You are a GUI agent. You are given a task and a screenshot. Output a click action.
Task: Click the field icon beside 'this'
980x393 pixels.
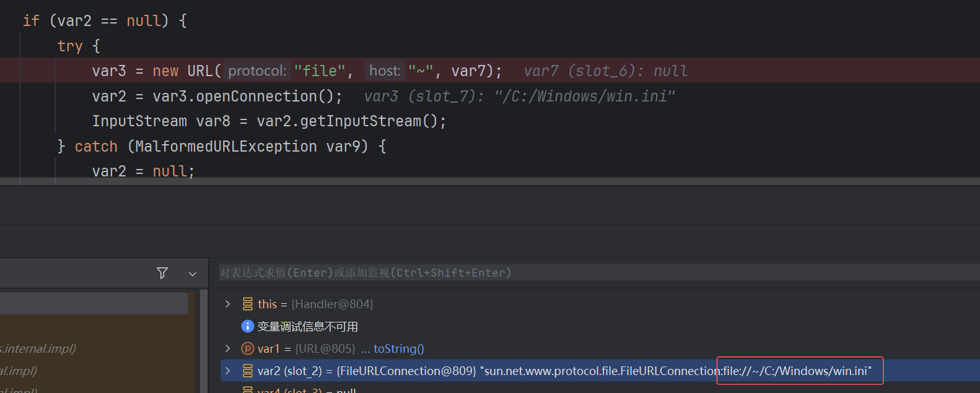click(247, 304)
